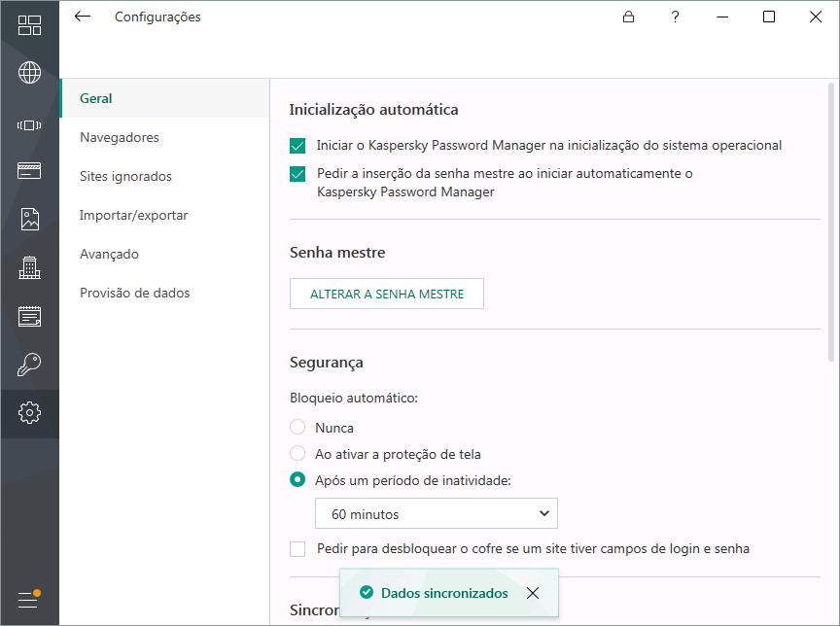Dismiss the Dados sincronizados notification
This screenshot has height=626, width=840.
[x=532, y=593]
